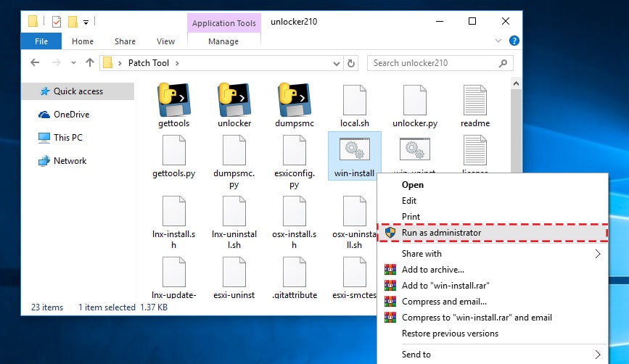The height and width of the screenshot is (364, 629).
Task: Open the Customize Quick Access Toolbar dropdown
Action: [86, 22]
